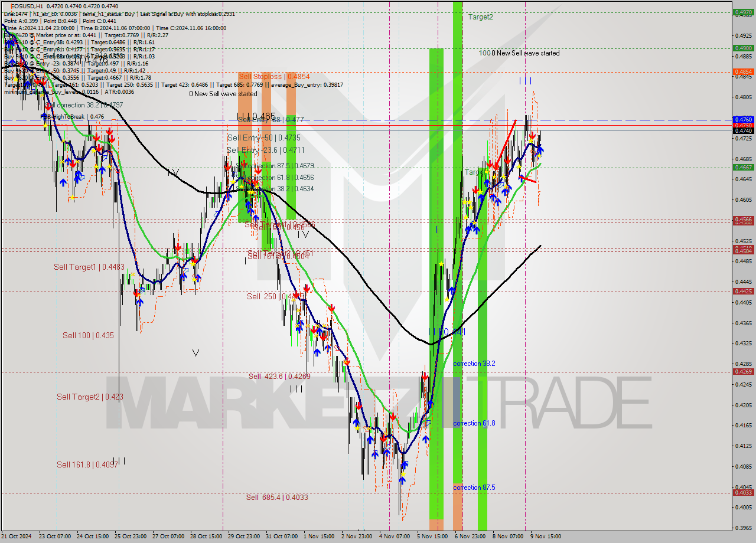The image size is (756, 543).
Task: Click the 'Target2' green label at top
Action: [480, 17]
